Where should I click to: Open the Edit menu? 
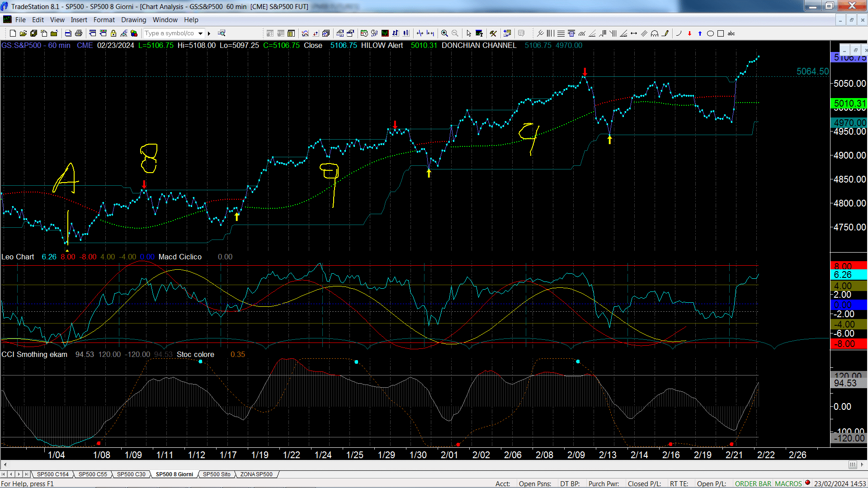click(x=38, y=20)
